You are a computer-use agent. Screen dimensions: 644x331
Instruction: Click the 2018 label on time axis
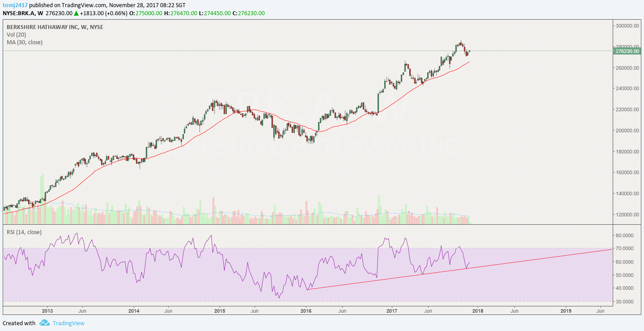pos(478,310)
